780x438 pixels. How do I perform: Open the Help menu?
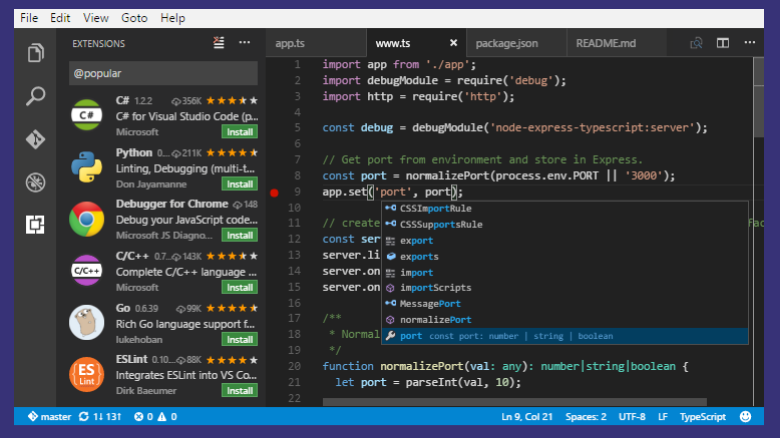(x=173, y=18)
